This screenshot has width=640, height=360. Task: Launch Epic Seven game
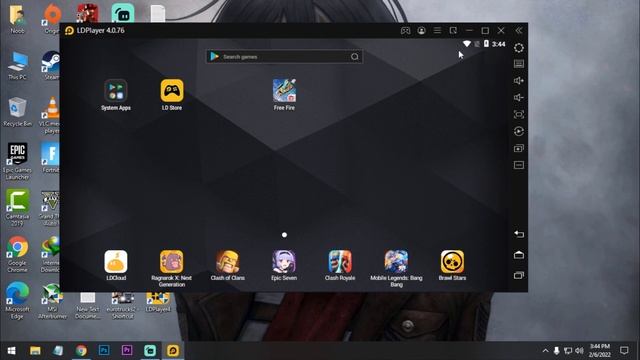click(x=284, y=266)
